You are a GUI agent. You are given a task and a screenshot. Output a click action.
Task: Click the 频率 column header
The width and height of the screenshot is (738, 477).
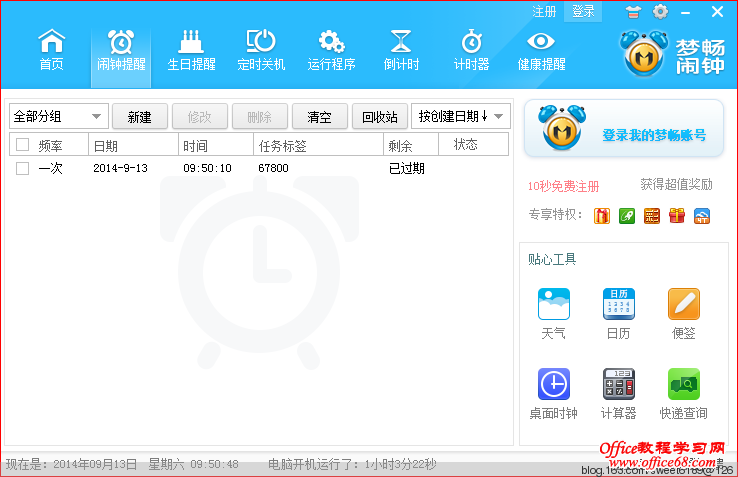(x=50, y=146)
